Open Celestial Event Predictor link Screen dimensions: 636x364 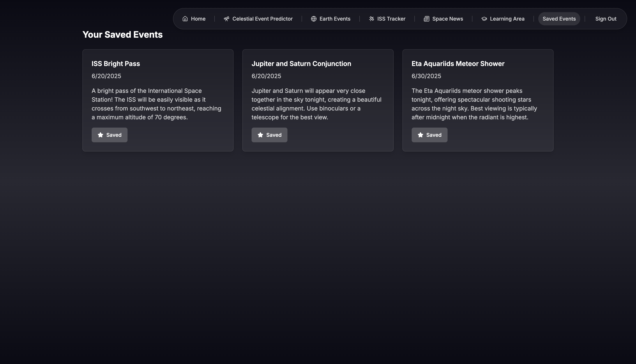[262, 19]
